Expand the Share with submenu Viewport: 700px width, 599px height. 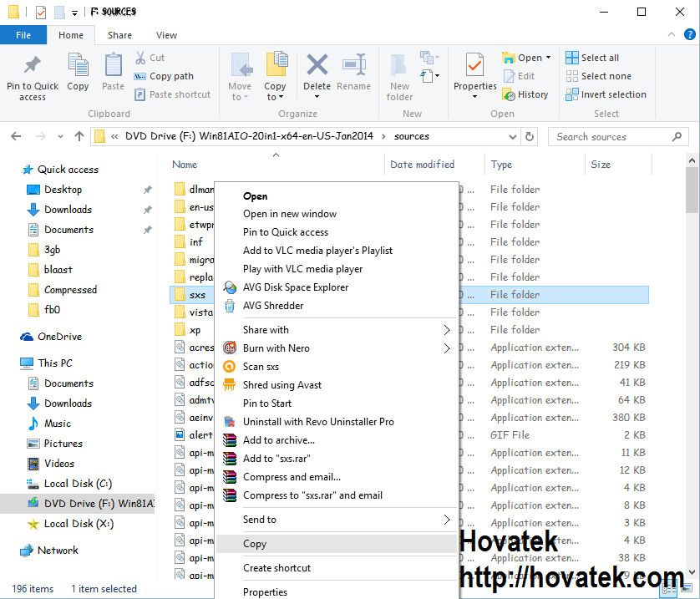337,330
